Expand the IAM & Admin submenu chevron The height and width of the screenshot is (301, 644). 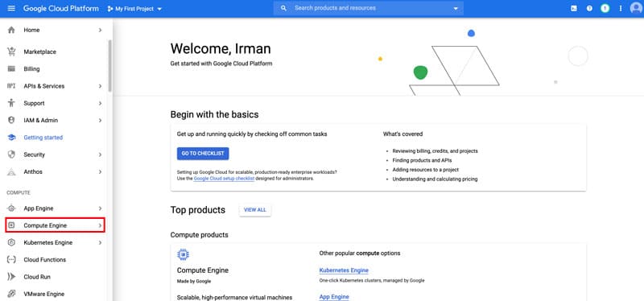tap(100, 120)
